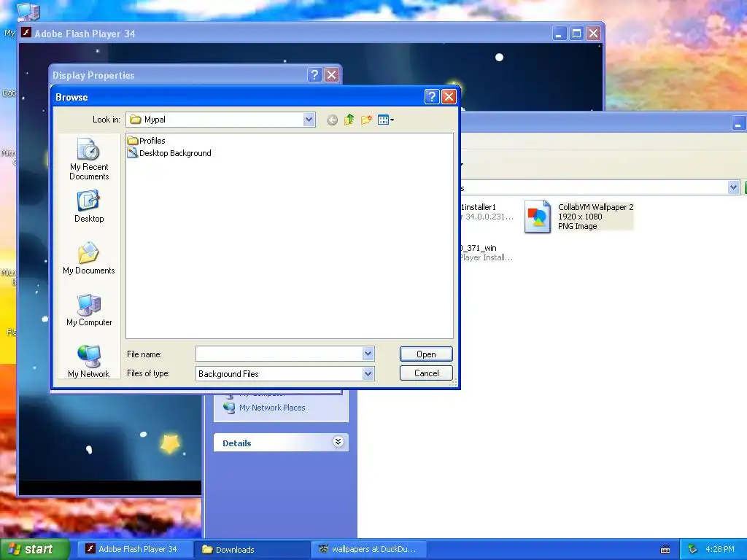
Task: Click the Cancel button
Action: pyautogui.click(x=426, y=373)
